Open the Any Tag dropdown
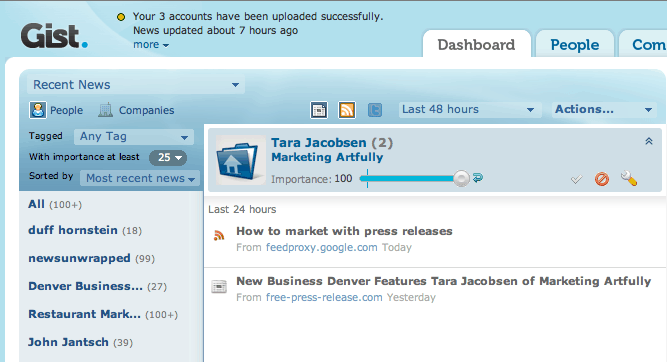 (134, 137)
